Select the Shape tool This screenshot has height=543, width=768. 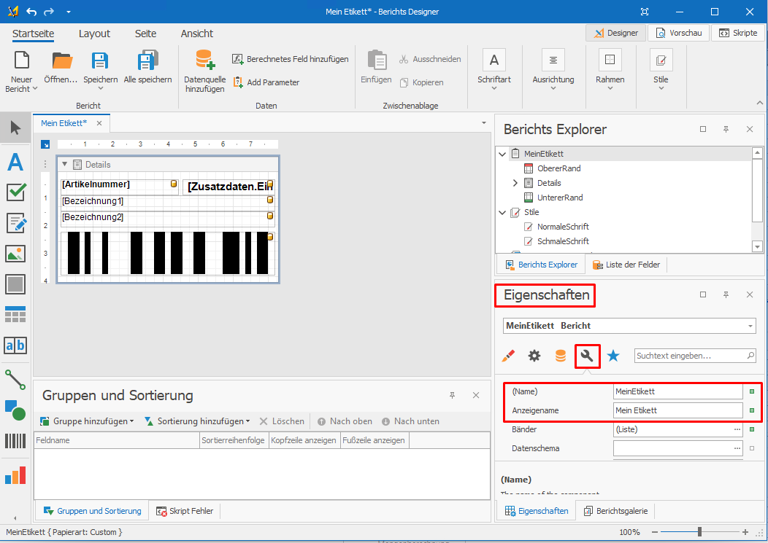pyautogui.click(x=15, y=410)
